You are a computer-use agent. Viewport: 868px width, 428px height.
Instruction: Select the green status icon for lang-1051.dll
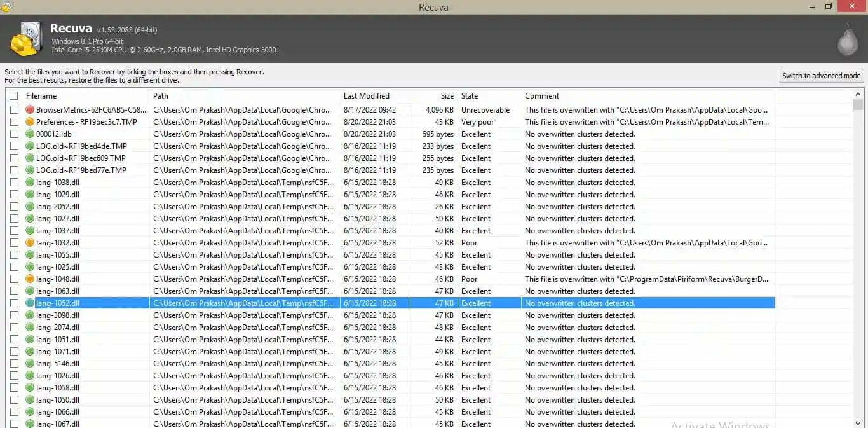(30, 340)
